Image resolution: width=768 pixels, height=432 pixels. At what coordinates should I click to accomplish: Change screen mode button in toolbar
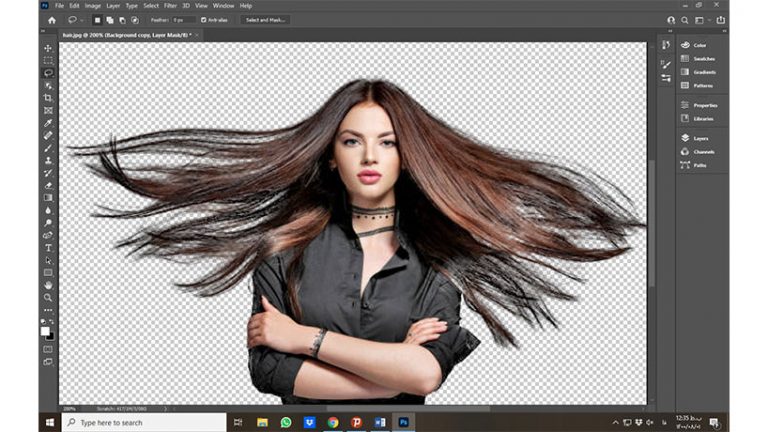(x=48, y=362)
